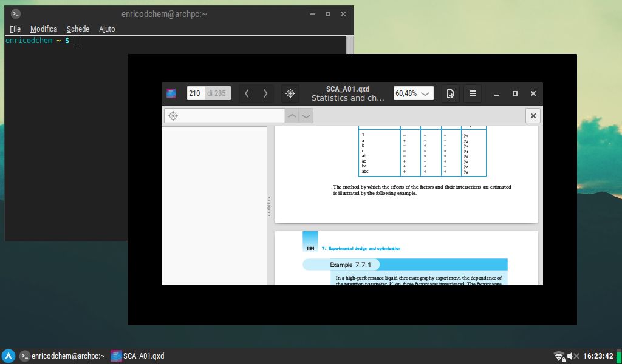This screenshot has width=622, height=364.
Task: Open the File menu in the terminal
Action: pos(15,29)
